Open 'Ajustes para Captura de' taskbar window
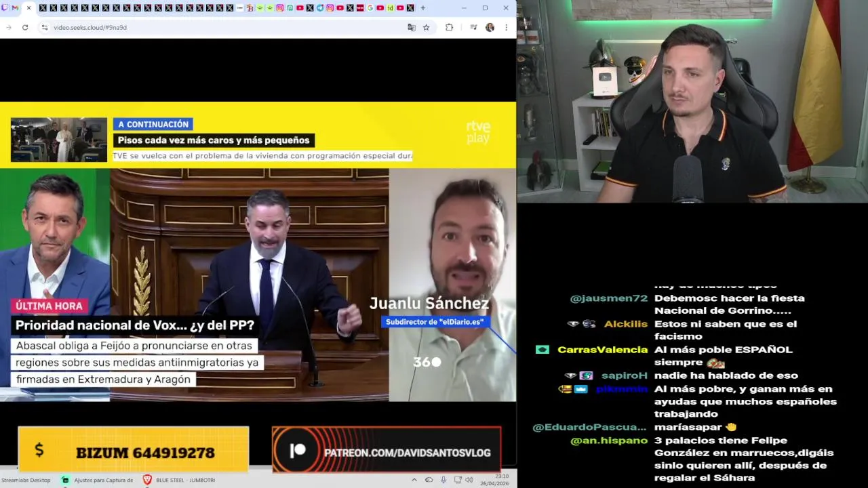 [x=97, y=480]
